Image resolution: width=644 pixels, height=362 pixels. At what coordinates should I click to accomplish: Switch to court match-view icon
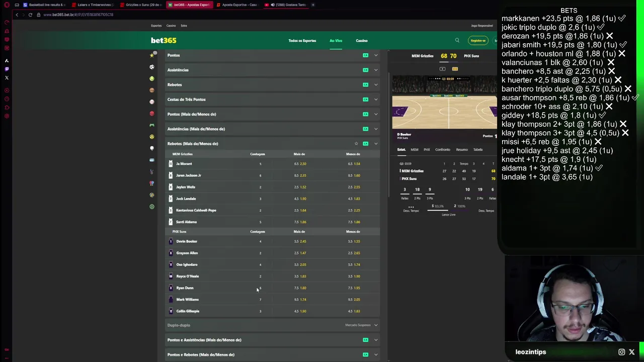pyautogui.click(x=455, y=69)
